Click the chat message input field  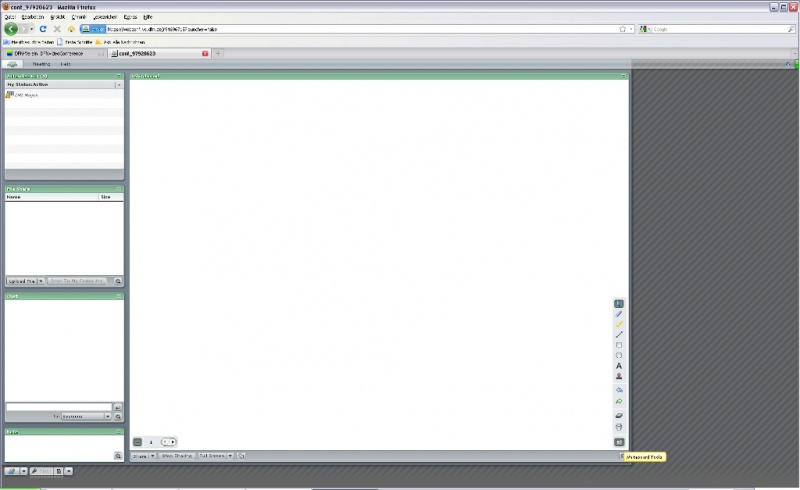pos(59,407)
